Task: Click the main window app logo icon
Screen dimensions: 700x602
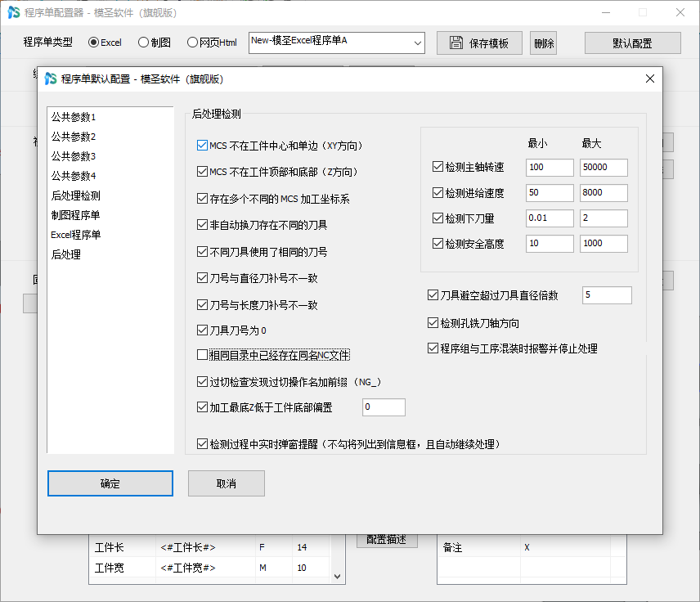Action: (x=14, y=12)
